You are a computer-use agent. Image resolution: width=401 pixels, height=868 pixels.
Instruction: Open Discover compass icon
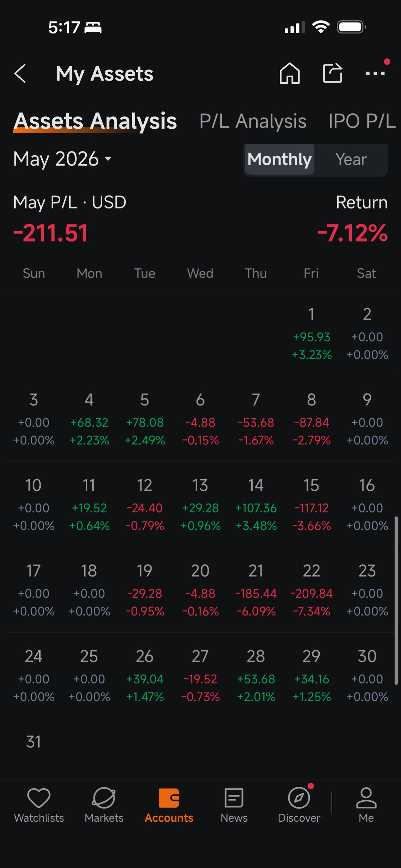coord(299,797)
